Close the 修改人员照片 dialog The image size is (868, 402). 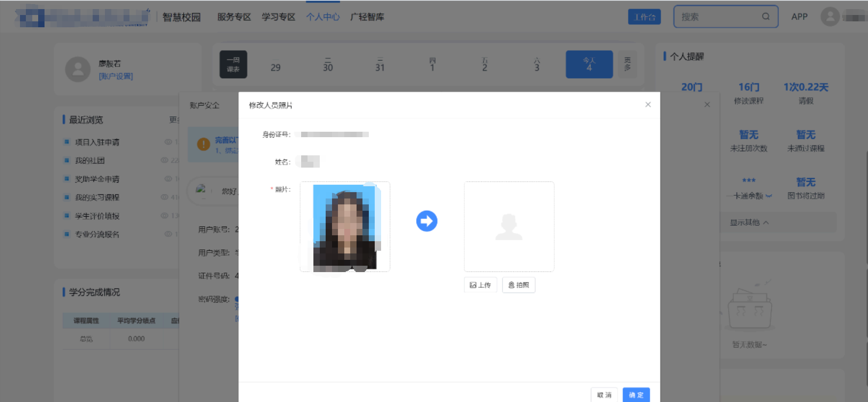tap(648, 105)
